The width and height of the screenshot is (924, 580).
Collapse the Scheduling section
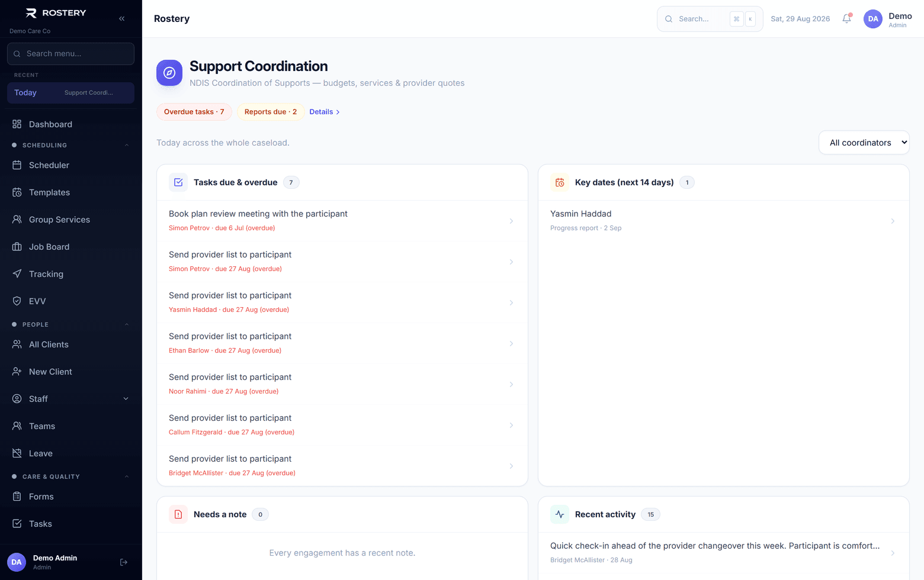tap(126, 145)
